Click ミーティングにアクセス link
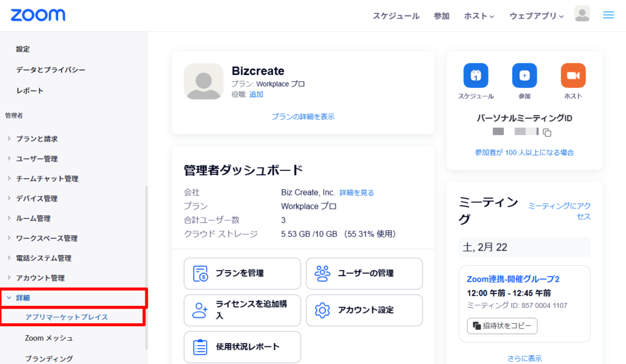Image resolution: width=626 pixels, height=364 pixels. pyautogui.click(x=559, y=211)
